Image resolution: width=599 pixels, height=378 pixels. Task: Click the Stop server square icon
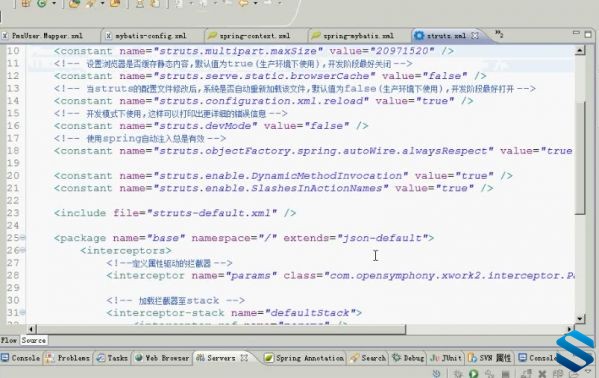pos(505,374)
